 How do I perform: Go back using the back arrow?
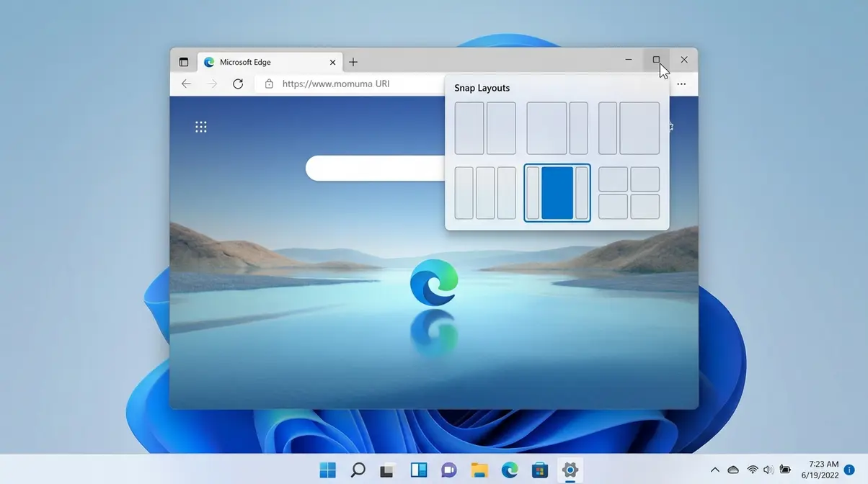coord(186,84)
